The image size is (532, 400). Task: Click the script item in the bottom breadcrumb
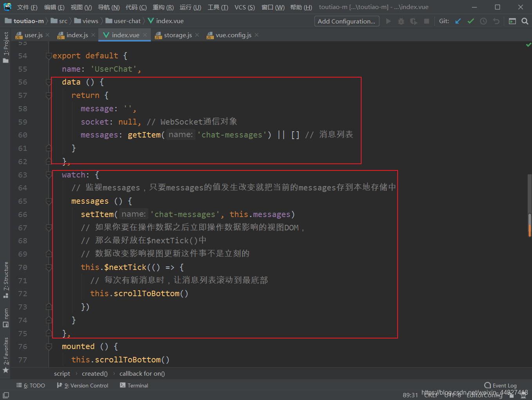pos(62,374)
